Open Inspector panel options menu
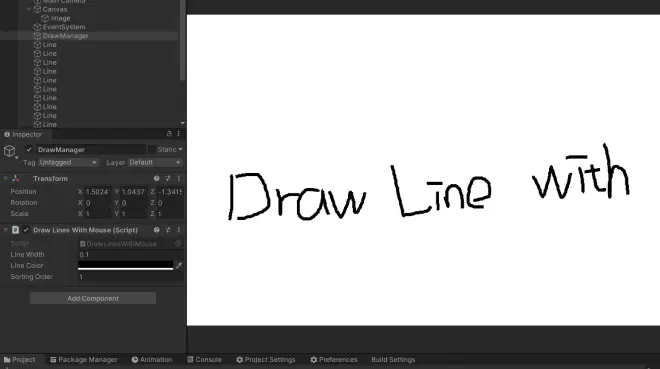660x369 pixels. [x=178, y=133]
